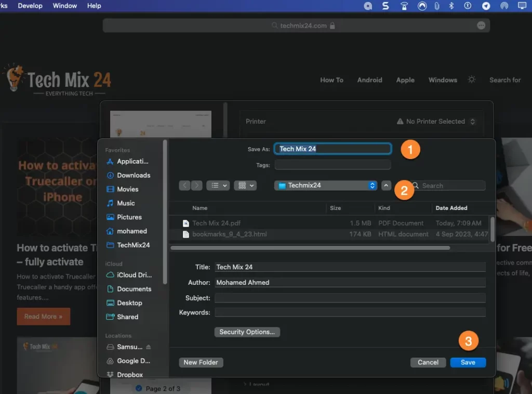Open the Window menu
The height and width of the screenshot is (394, 532).
pyautogui.click(x=64, y=6)
